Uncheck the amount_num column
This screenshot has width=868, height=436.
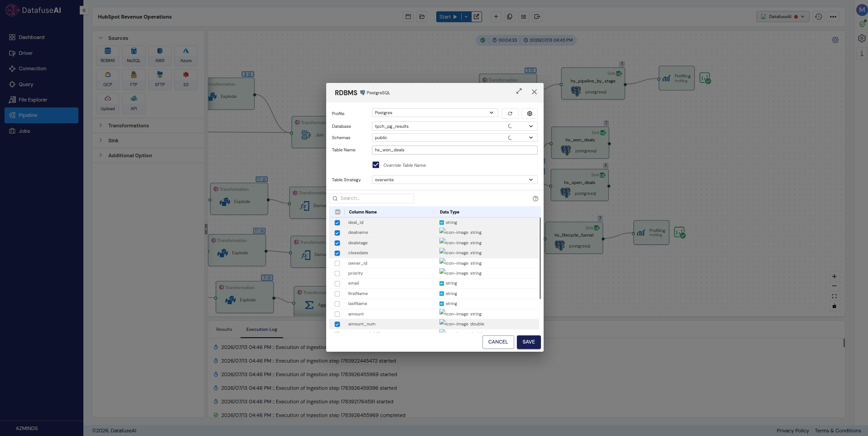[x=337, y=324]
